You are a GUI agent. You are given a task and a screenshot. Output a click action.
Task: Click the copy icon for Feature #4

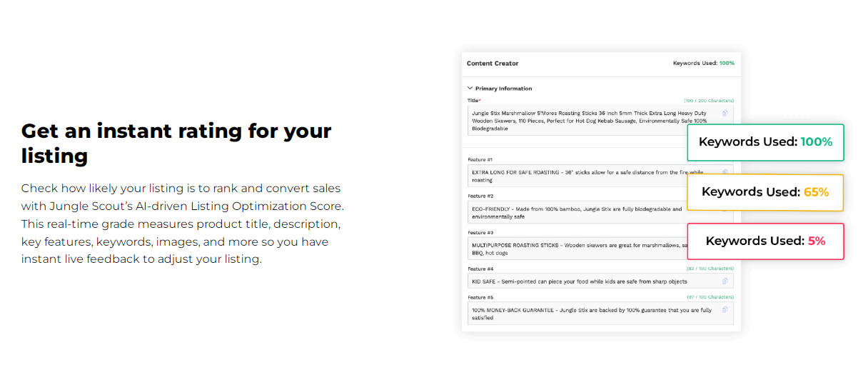pos(725,281)
